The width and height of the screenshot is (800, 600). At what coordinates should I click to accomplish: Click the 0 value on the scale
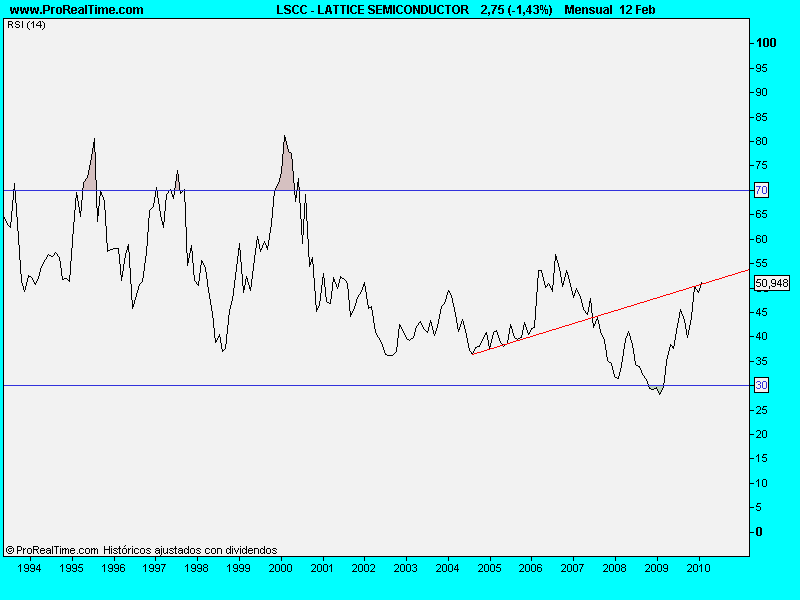759,532
